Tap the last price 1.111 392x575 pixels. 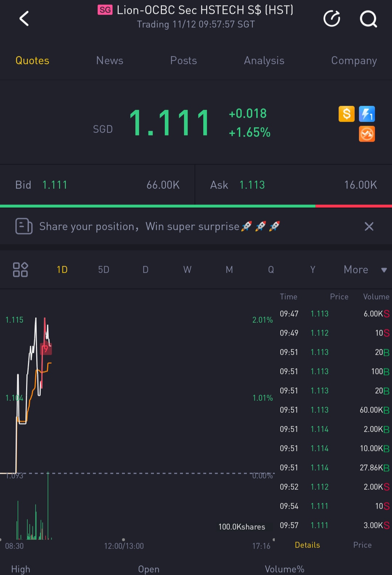[x=170, y=123]
